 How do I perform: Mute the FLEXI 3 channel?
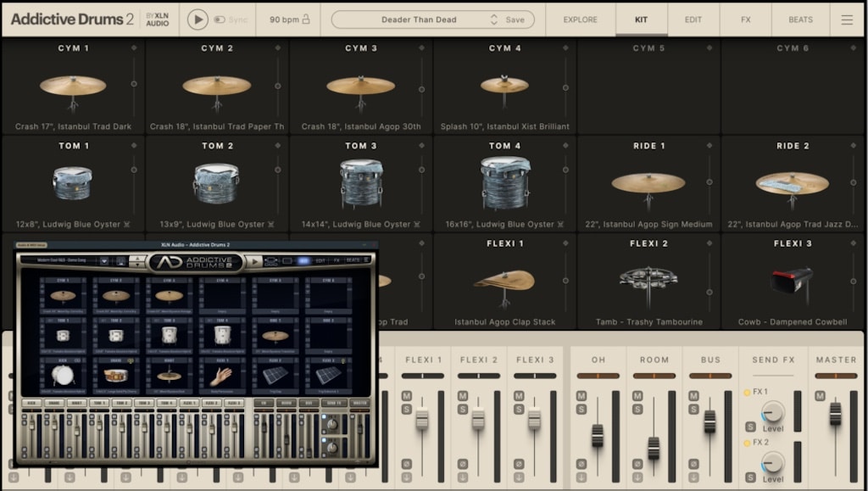pos(519,396)
